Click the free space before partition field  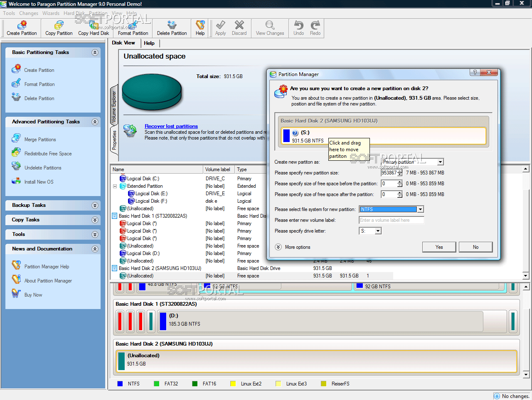click(x=389, y=184)
